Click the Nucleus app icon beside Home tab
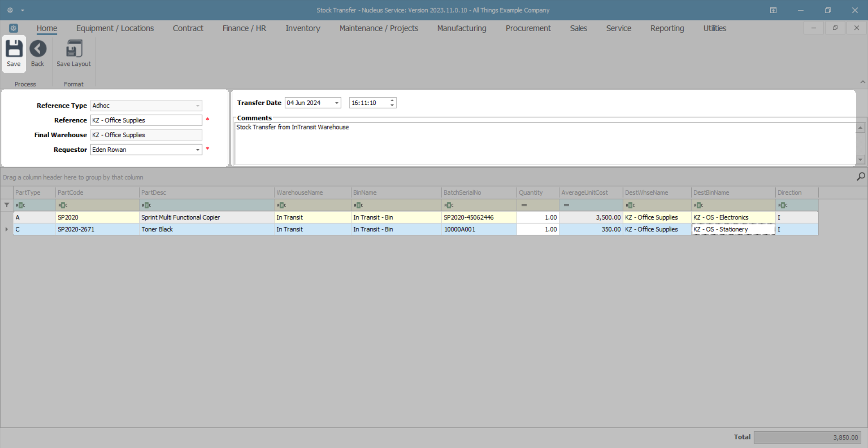Image resolution: width=868 pixels, height=448 pixels. click(x=14, y=28)
